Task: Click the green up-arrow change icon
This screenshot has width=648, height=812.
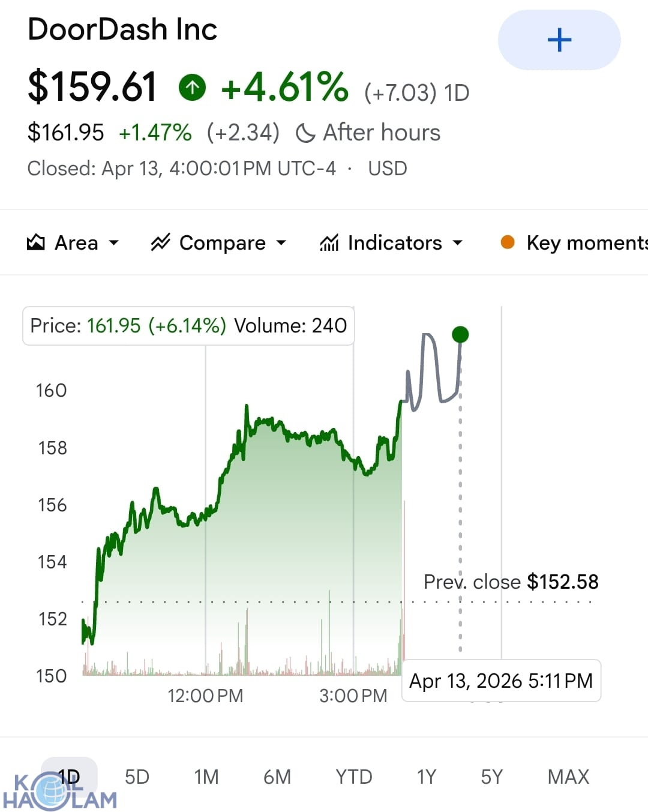Action: tap(192, 88)
